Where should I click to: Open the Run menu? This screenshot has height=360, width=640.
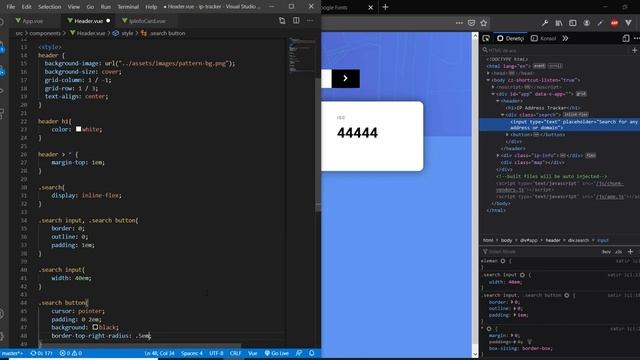coord(105,7)
